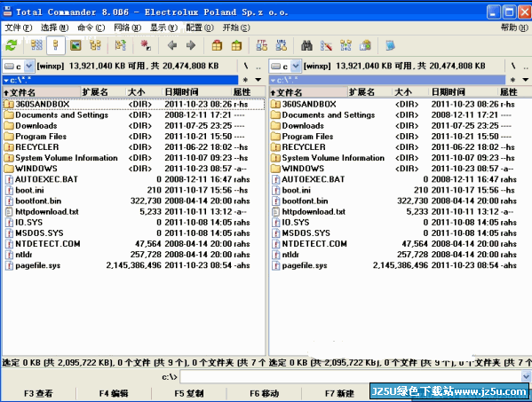Open the 命令 menu
Viewport: 532px width, 402px height.
point(91,28)
